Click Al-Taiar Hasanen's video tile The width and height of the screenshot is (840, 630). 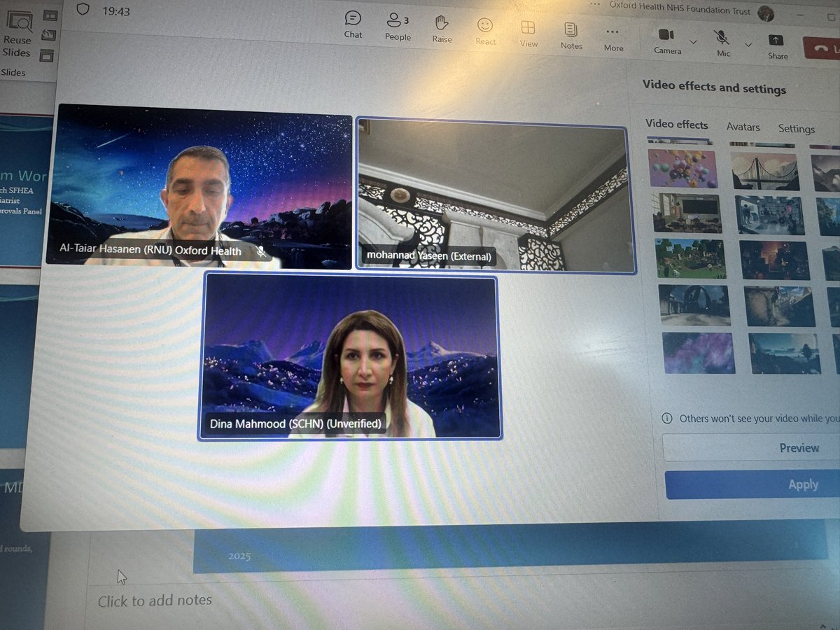[199, 185]
